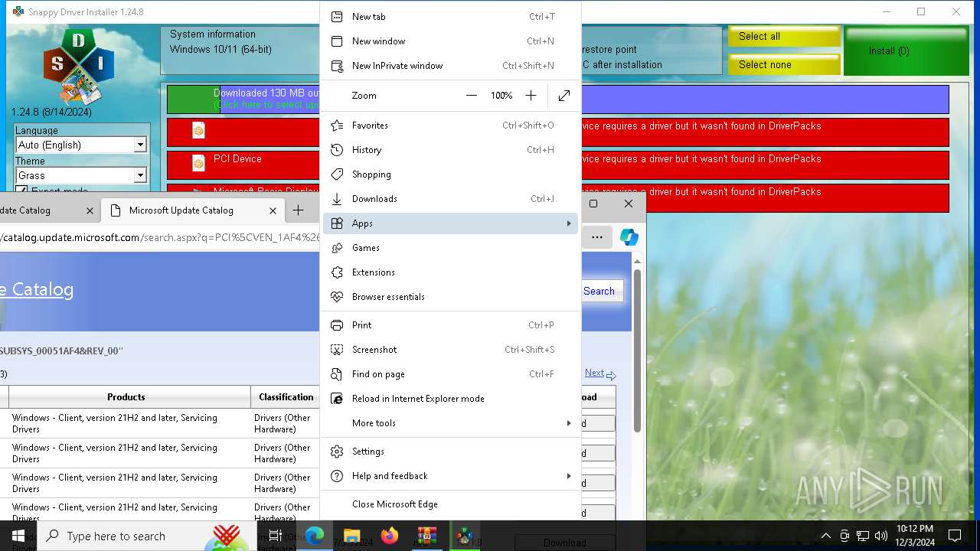The height and width of the screenshot is (551, 980).
Task: Go to Next results page link
Action: [x=594, y=373]
